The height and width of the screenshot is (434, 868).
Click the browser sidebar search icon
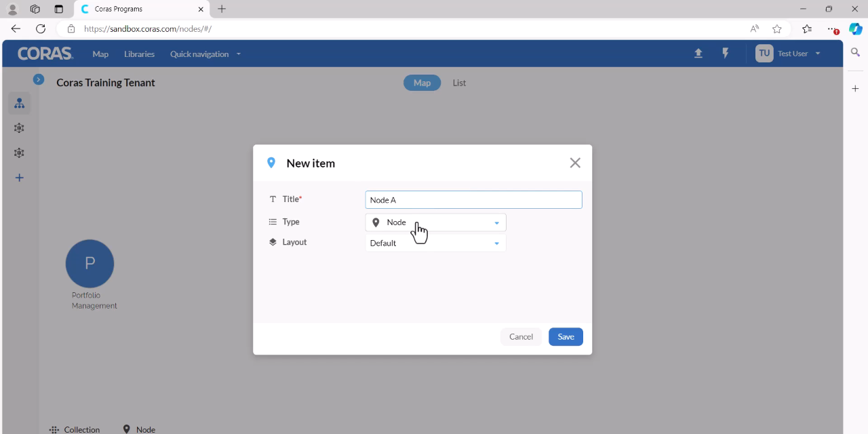(x=856, y=52)
